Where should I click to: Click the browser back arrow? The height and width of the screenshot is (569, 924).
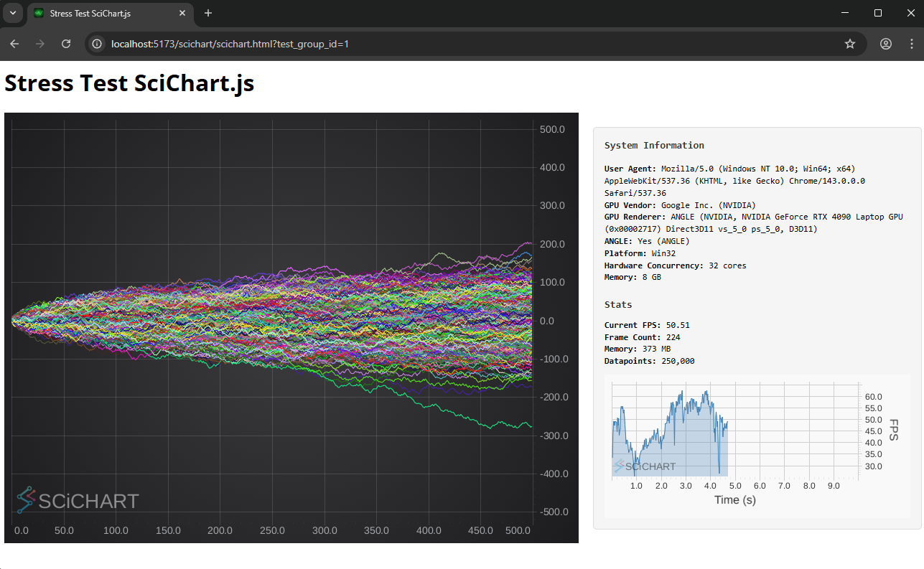coord(14,44)
